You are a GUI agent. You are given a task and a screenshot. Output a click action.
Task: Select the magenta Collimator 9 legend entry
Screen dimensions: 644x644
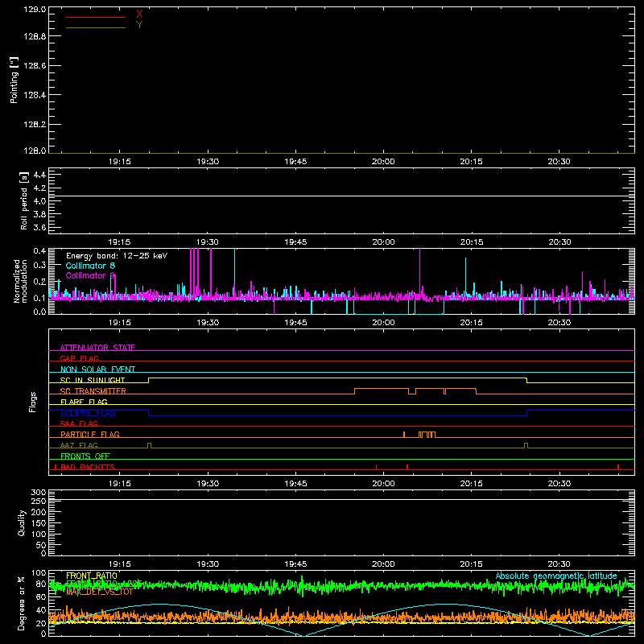pyautogui.click(x=90, y=275)
